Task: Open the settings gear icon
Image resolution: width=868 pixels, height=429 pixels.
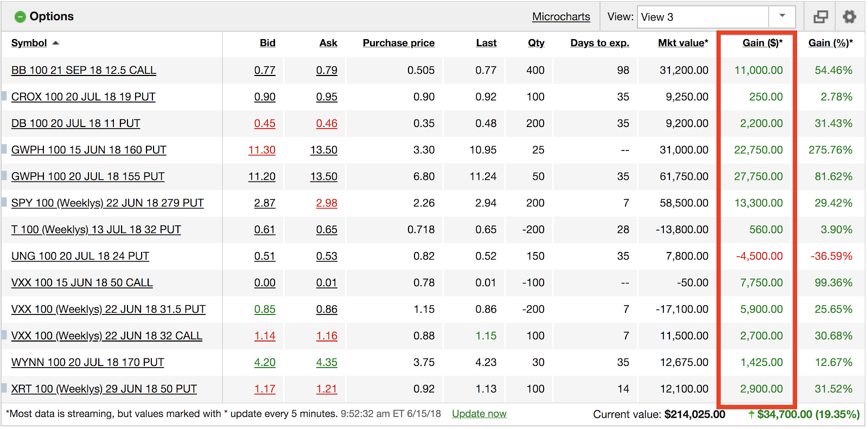Action: (x=850, y=17)
